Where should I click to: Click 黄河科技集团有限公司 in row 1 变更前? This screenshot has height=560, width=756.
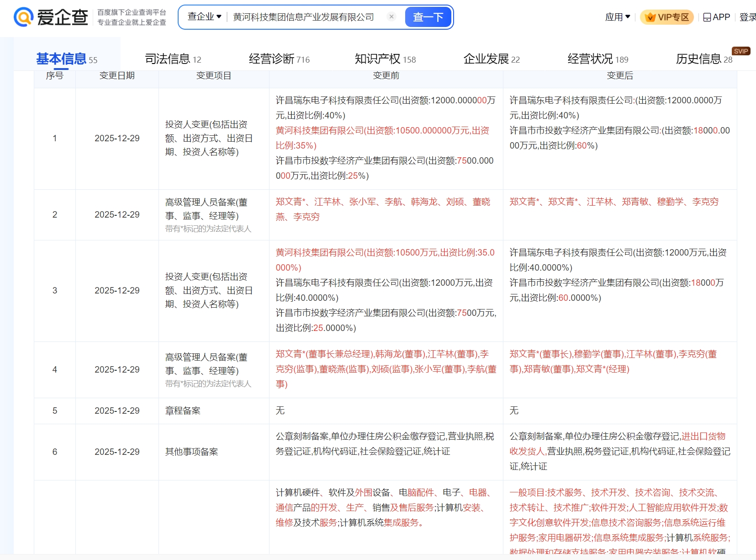tap(319, 131)
